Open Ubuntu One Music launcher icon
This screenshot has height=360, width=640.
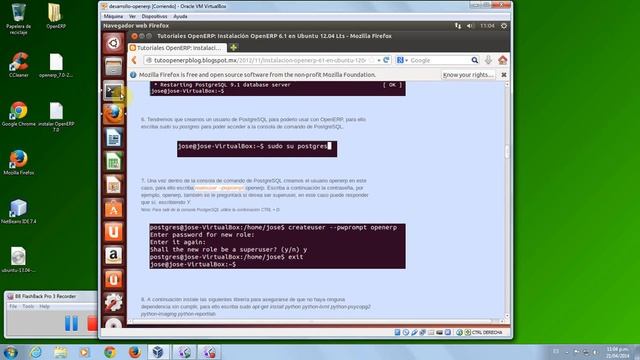pos(113,280)
